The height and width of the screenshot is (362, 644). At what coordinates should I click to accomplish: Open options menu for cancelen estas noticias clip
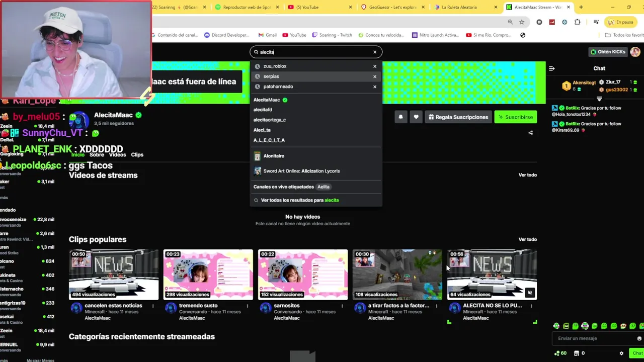[153, 306]
